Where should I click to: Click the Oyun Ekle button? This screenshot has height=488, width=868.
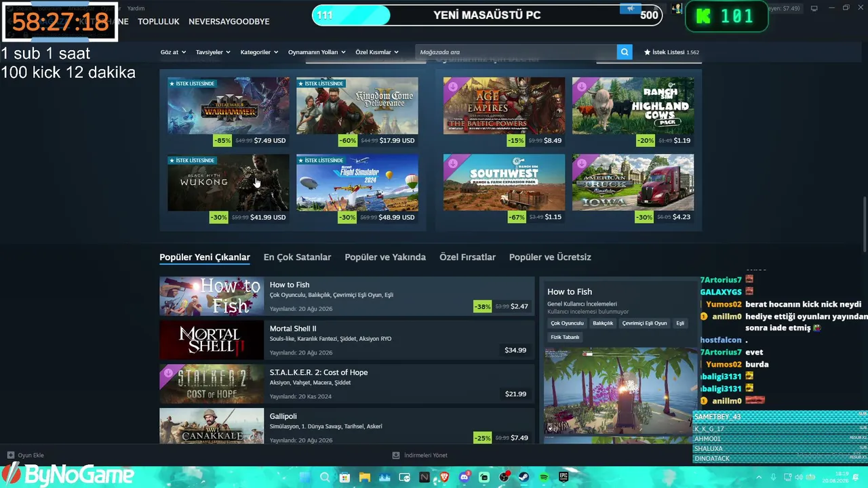point(25,455)
